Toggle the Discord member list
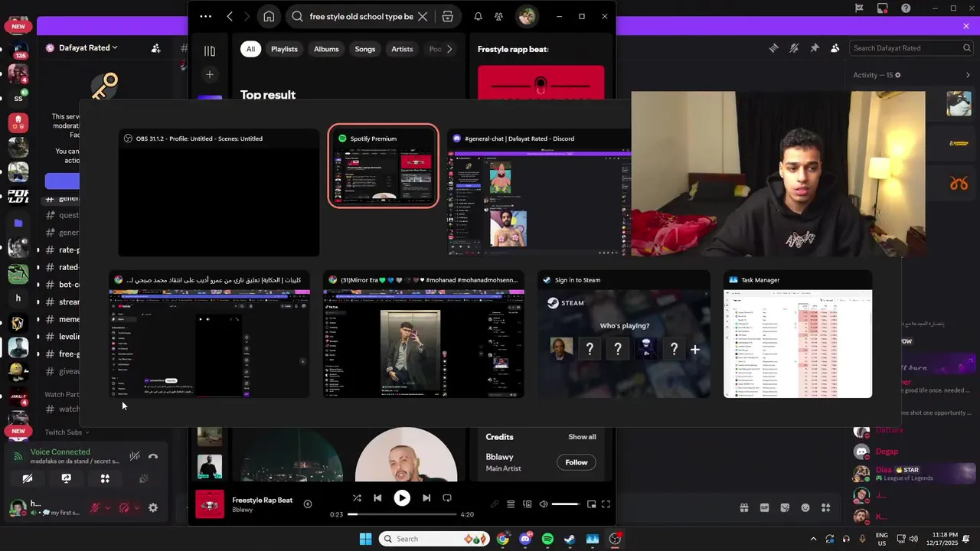Viewport: 980px width, 551px height. [x=835, y=47]
